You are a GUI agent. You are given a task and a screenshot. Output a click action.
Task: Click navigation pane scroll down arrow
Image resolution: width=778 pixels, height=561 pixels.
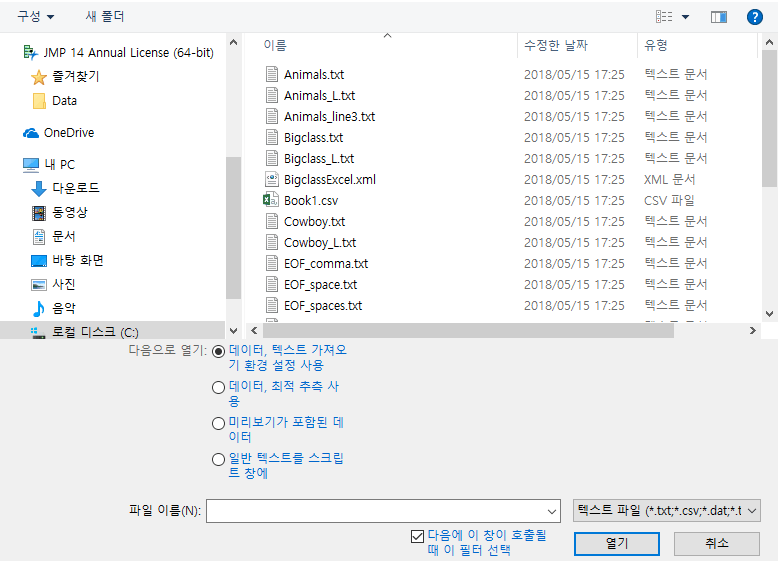coord(233,330)
